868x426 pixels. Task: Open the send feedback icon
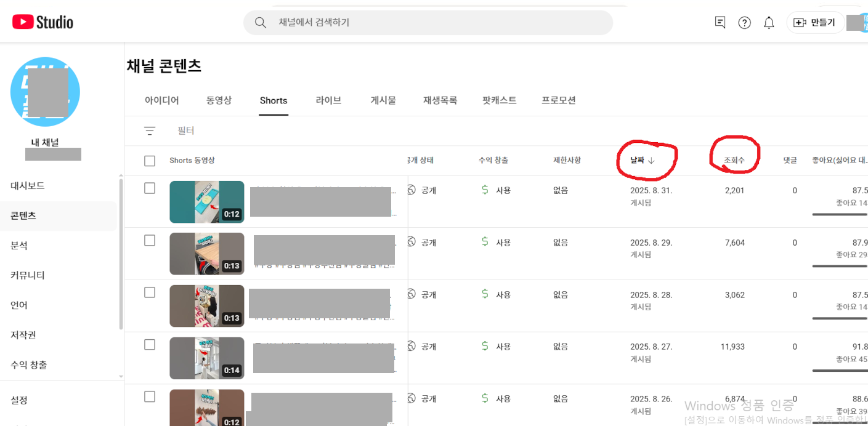coord(720,22)
